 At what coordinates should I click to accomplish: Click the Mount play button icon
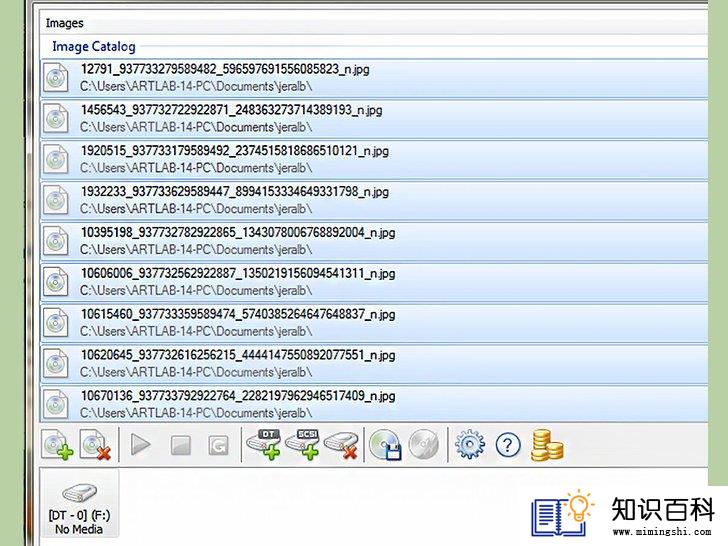140,445
